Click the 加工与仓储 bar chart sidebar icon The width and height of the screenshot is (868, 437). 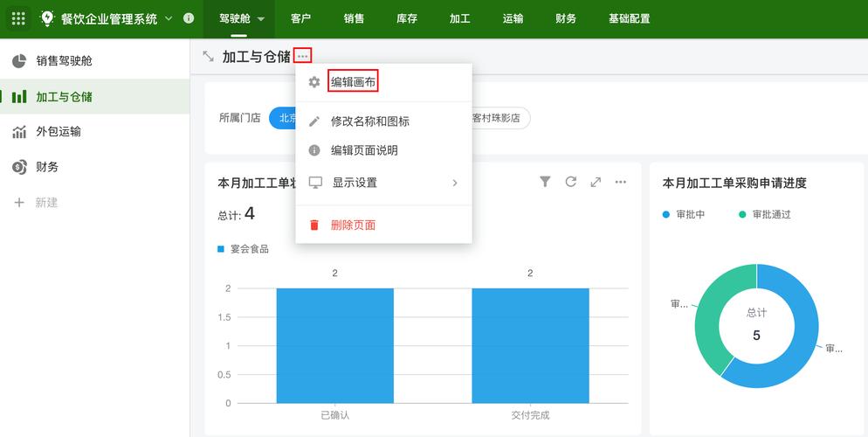click(x=19, y=97)
